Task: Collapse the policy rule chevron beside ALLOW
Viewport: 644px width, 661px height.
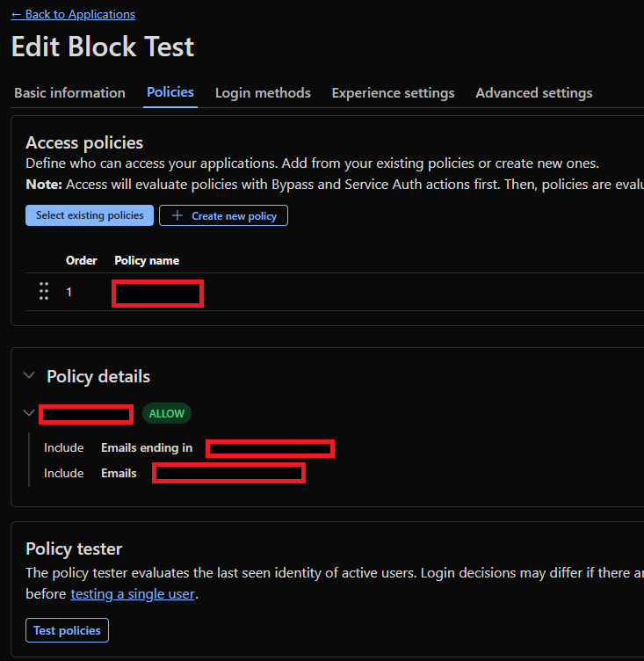Action: pyautogui.click(x=29, y=413)
